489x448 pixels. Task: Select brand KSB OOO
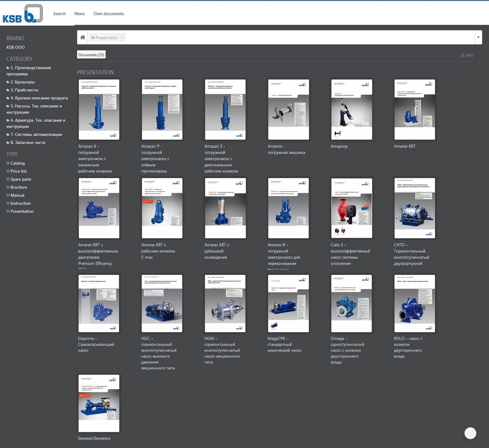(15, 47)
